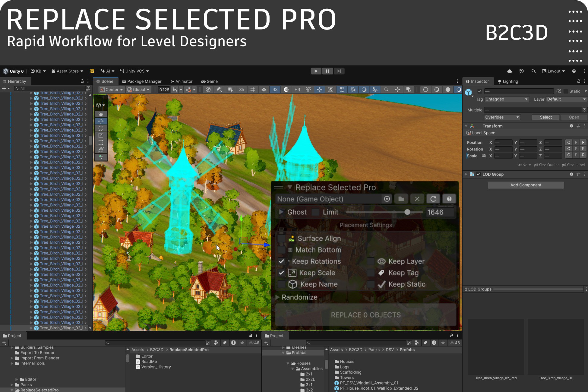Select the Scale tool in scene toolbar
588x392 pixels.
click(x=101, y=136)
